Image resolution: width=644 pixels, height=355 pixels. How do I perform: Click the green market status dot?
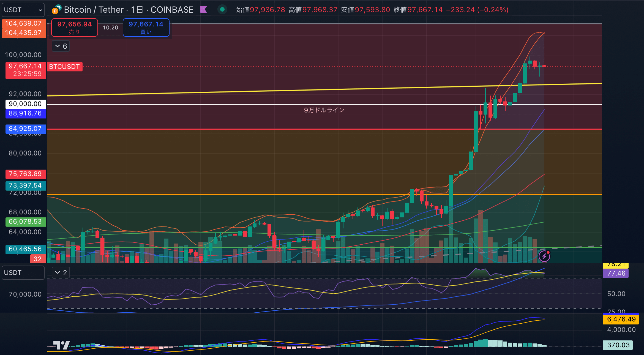pos(222,10)
